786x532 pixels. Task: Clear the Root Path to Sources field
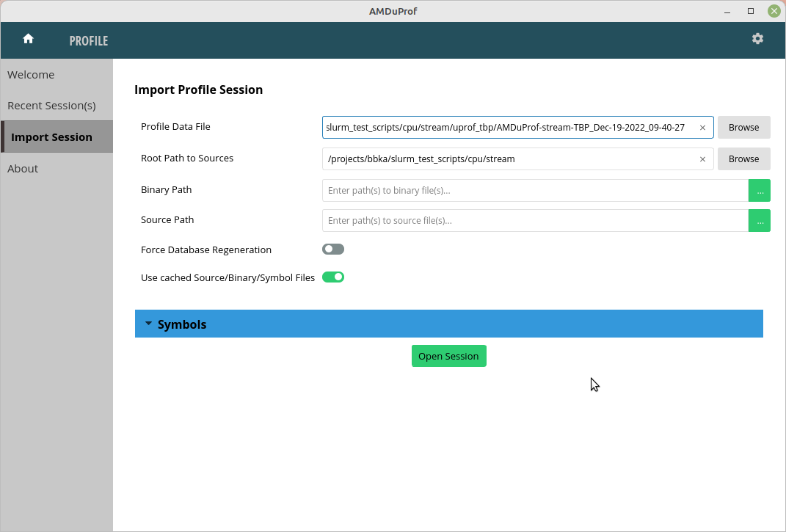[x=702, y=158]
